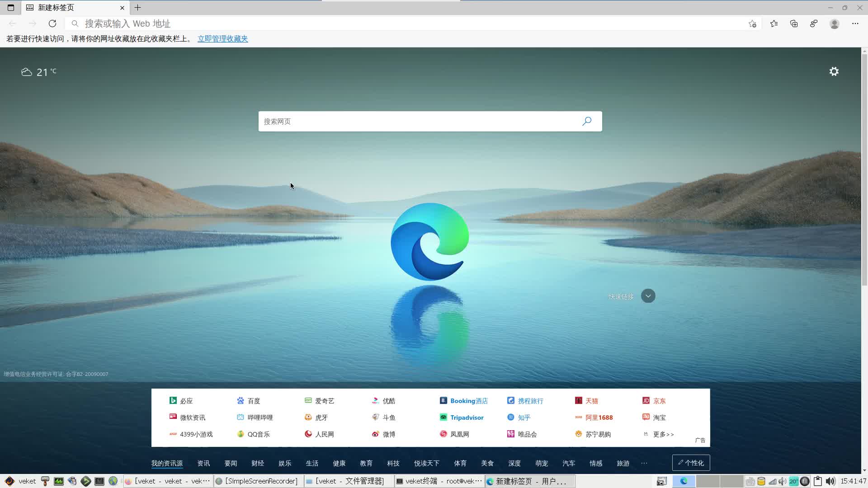Click 立即管理收藏夹 link

[x=223, y=39]
